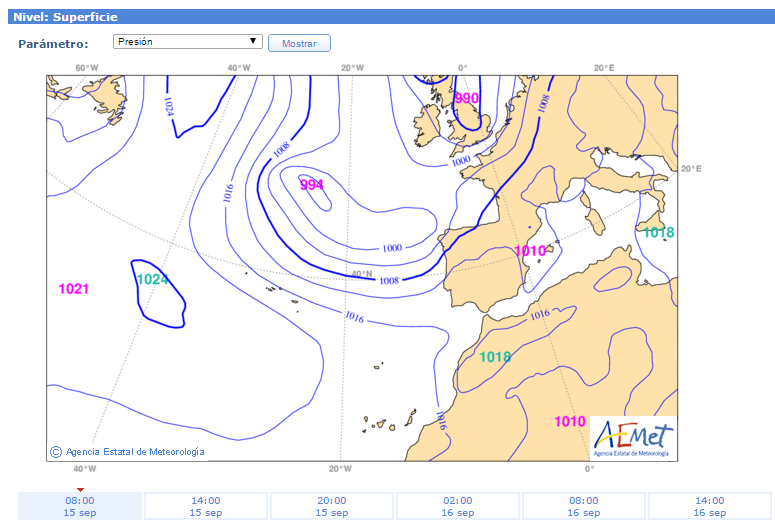Click the Canary Islands on the map

(x=385, y=424)
